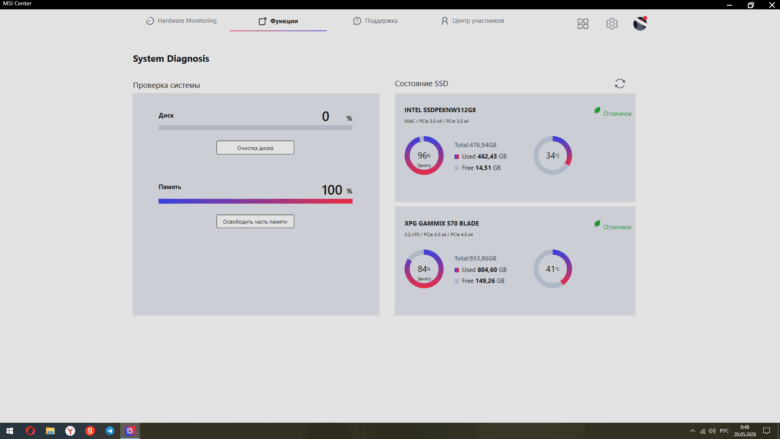Viewport: 780px width, 439px height.
Task: Open the Поддержка tab
Action: click(x=375, y=21)
